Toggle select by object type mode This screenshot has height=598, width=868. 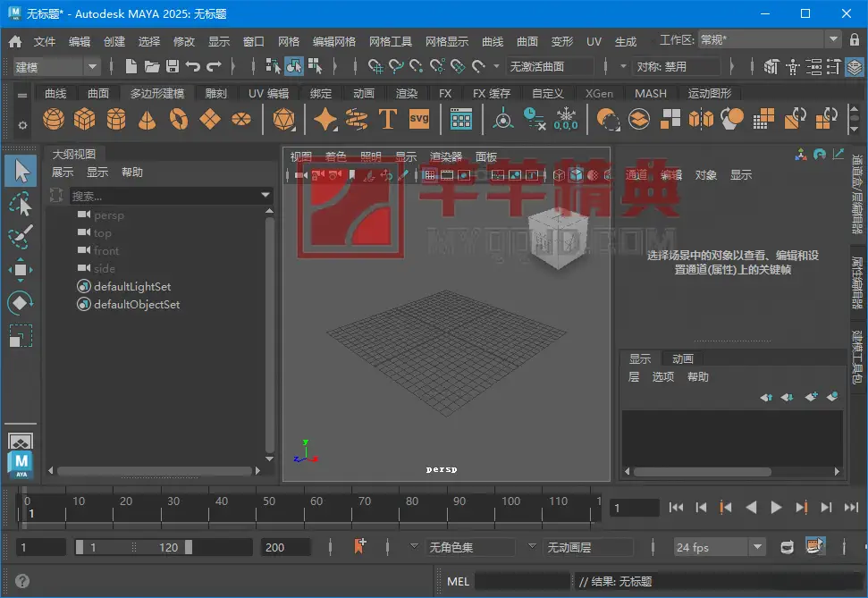coord(294,66)
